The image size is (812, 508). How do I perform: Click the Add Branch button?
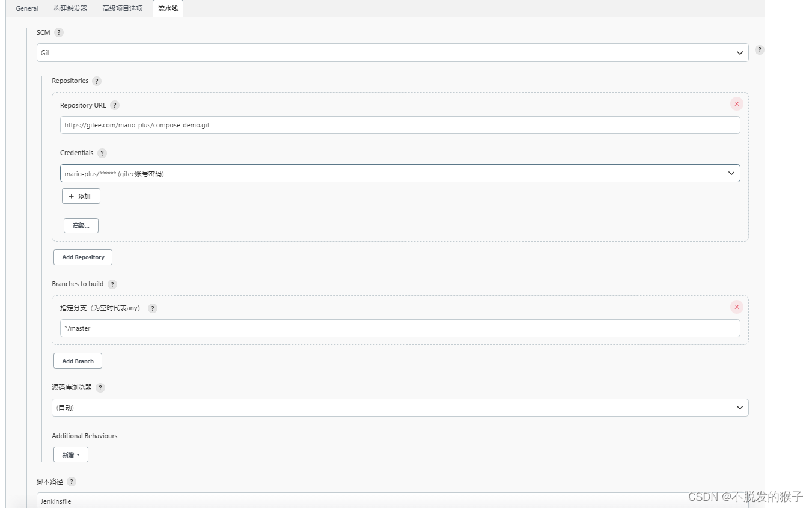(78, 361)
